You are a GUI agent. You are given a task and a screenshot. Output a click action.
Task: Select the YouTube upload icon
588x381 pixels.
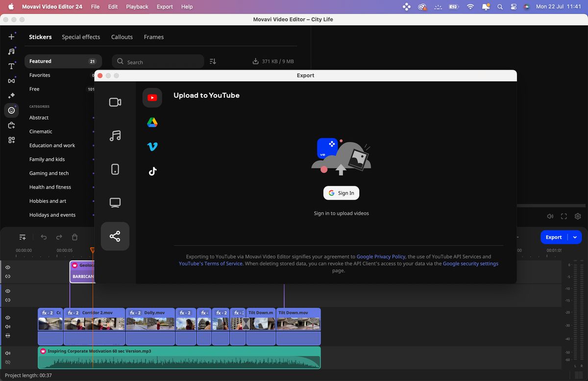tap(152, 98)
